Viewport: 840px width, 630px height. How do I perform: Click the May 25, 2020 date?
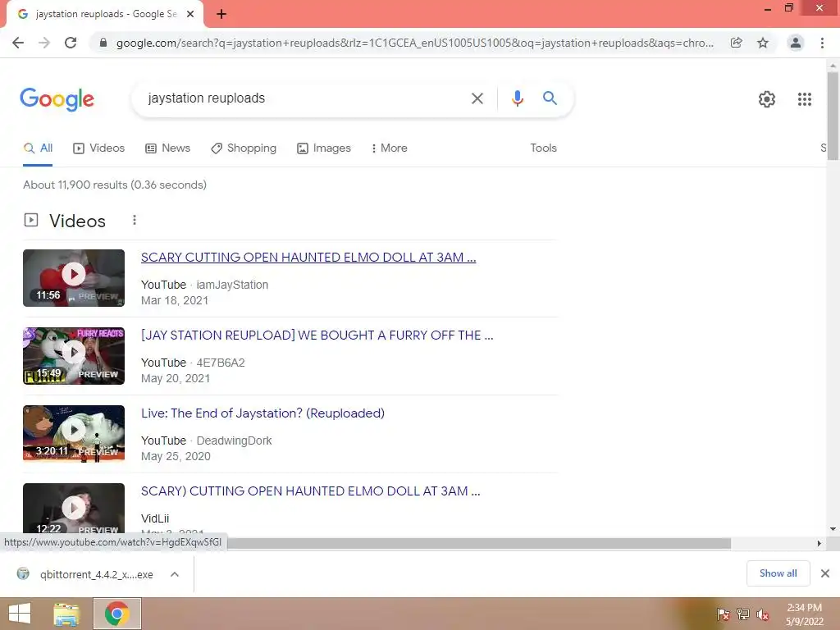pyautogui.click(x=176, y=456)
